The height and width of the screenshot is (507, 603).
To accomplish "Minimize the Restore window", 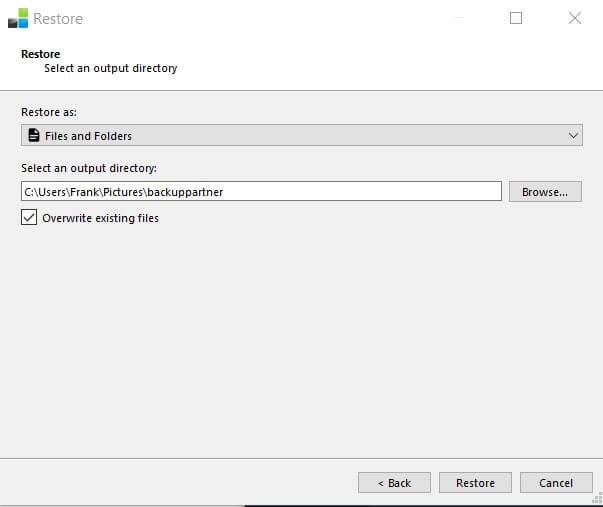I will click(458, 18).
